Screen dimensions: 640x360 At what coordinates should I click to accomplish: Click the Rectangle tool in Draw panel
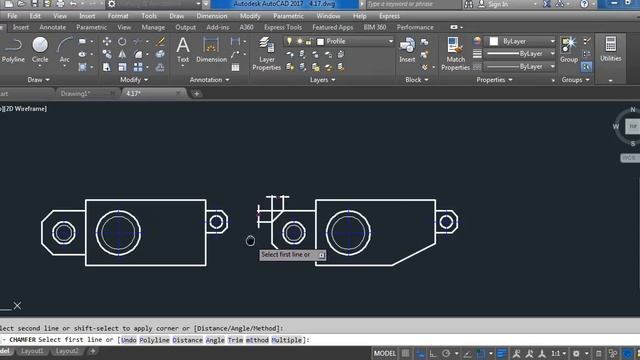[x=82, y=41]
